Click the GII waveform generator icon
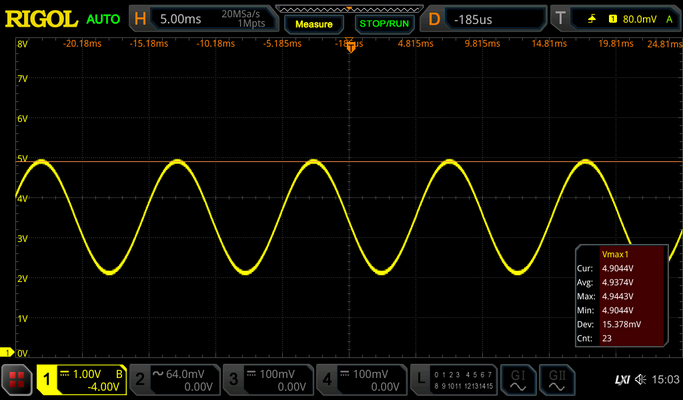This screenshot has height=400, width=683. pos(557,380)
